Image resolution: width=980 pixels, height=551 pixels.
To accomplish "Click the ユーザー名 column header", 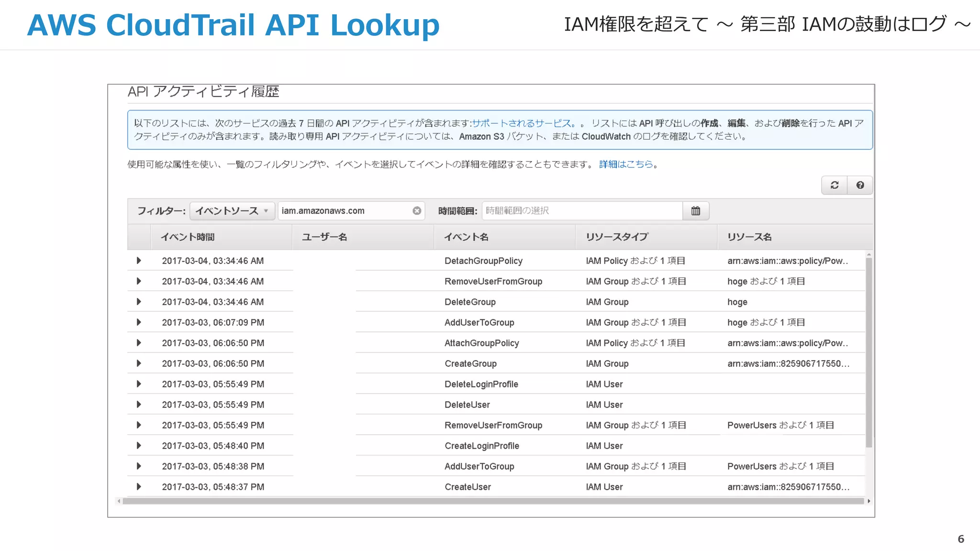I will tap(363, 237).
